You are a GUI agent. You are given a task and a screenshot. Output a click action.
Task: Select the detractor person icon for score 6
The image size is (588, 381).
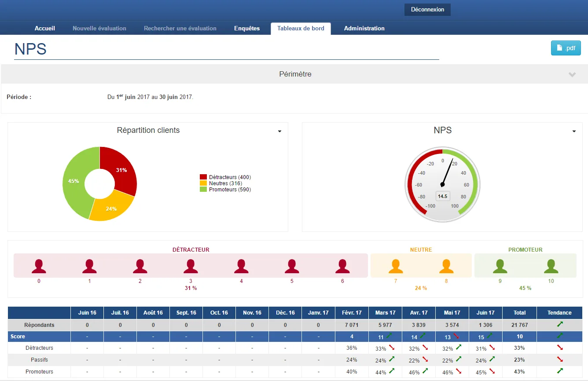click(x=342, y=266)
